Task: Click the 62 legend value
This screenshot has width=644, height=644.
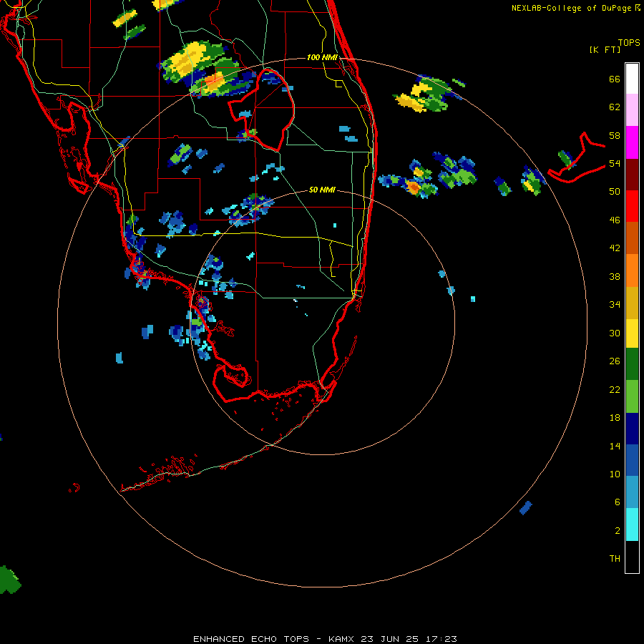Action: (615, 107)
